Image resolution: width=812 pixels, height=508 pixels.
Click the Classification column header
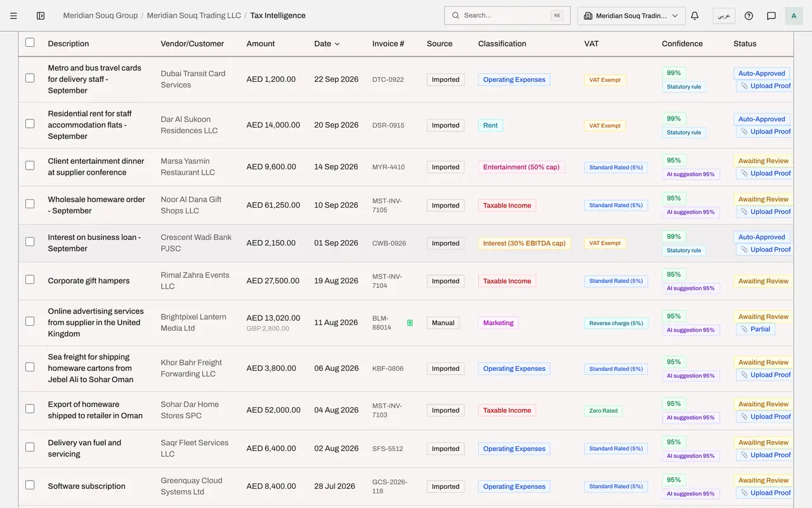coord(502,44)
